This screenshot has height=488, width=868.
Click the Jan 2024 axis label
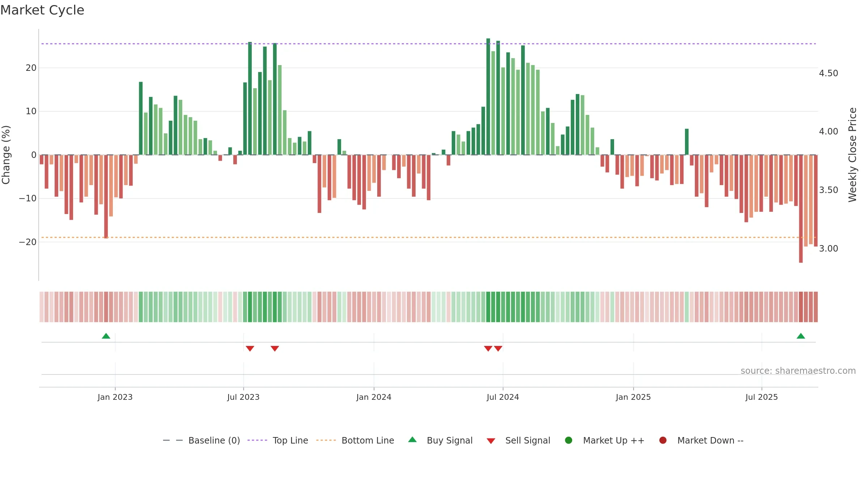coord(374,397)
